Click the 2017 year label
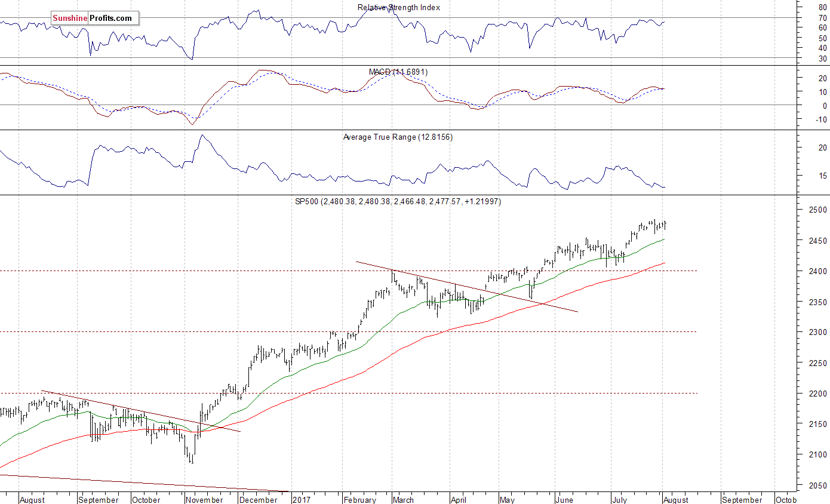 (302, 500)
